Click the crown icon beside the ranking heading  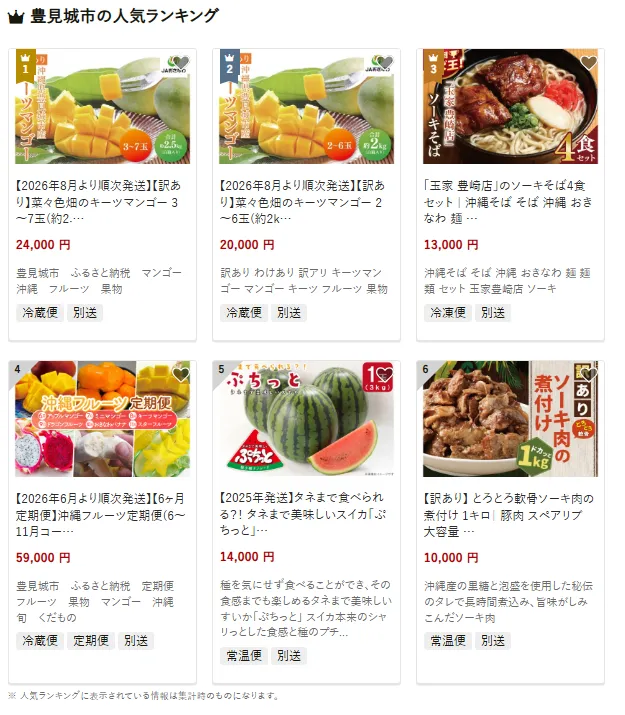point(16,17)
